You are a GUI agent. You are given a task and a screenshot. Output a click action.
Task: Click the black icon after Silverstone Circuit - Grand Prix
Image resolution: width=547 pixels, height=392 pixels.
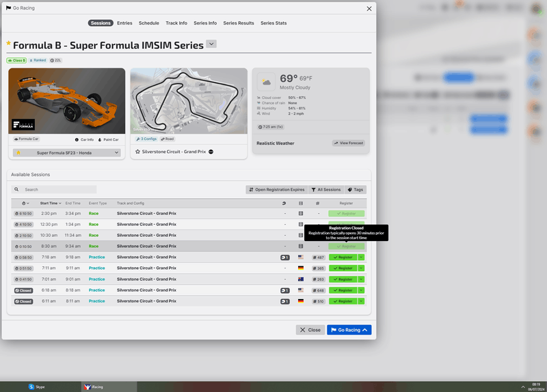[x=211, y=152]
